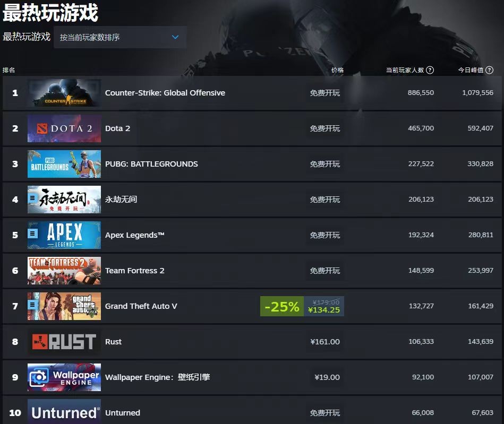Open the Wallpaper Engine thumbnail

click(64, 377)
